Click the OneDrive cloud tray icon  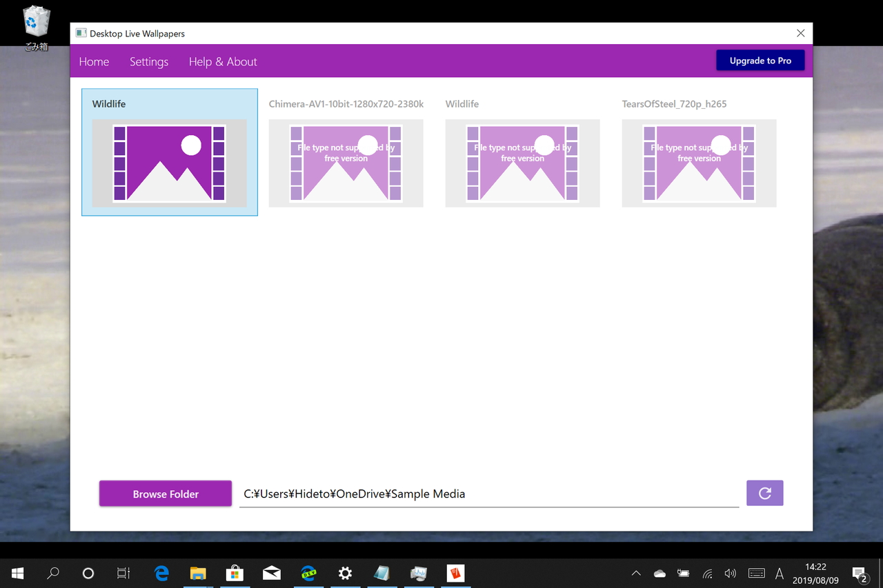[x=659, y=574]
